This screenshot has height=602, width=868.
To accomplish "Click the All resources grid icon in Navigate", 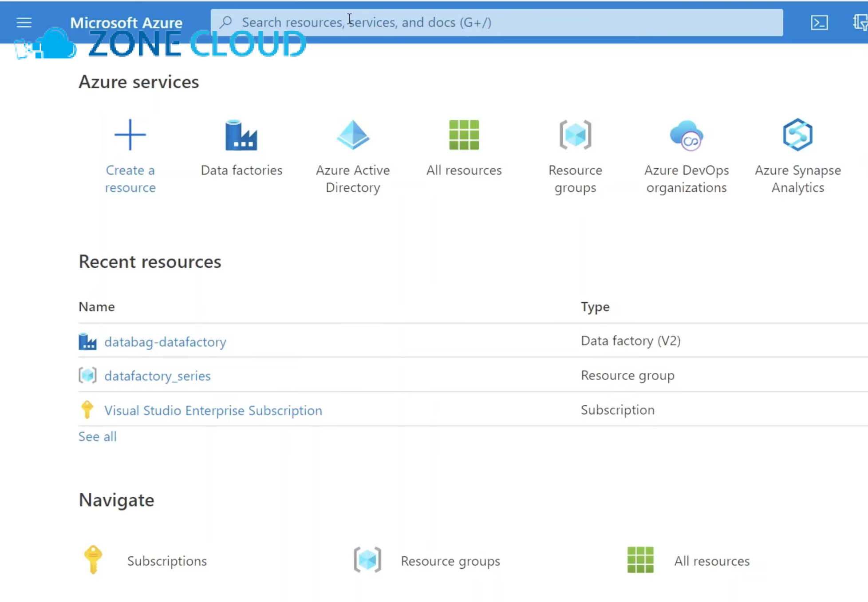I will pyautogui.click(x=640, y=560).
